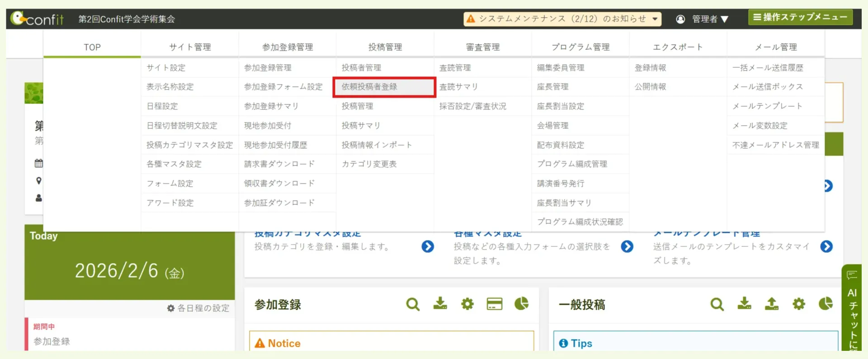Select 参加証ダウンロード menu entry
868x359 pixels.
pos(288,203)
